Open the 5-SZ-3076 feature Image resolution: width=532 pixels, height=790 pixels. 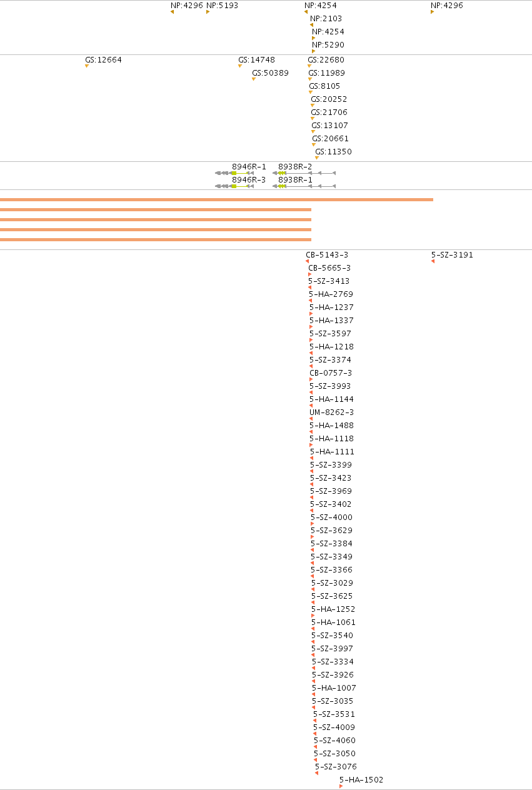coord(336,767)
